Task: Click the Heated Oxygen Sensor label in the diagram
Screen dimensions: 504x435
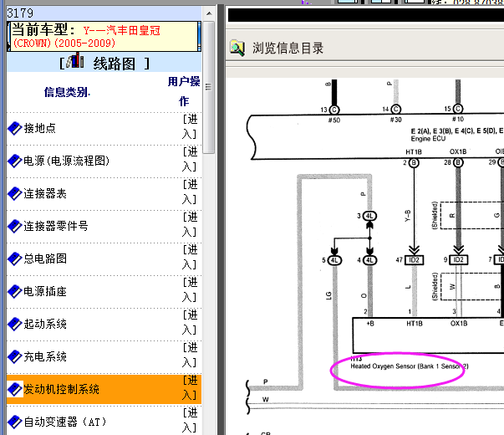Action: pyautogui.click(x=410, y=366)
